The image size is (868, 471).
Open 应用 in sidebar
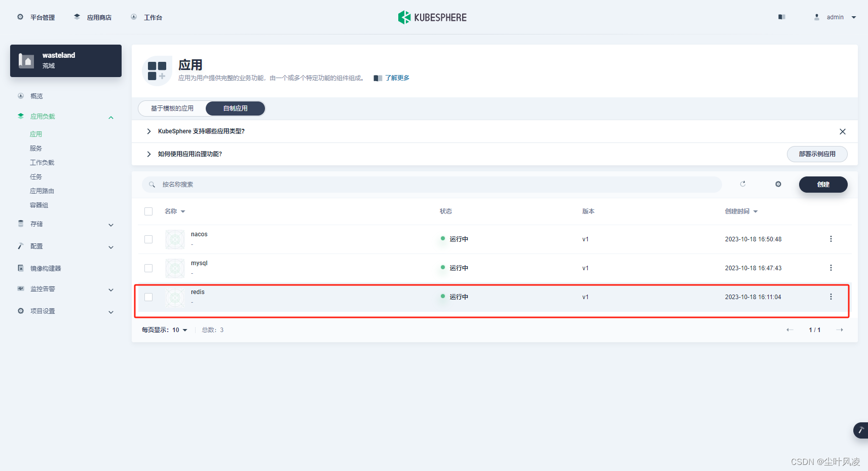click(x=36, y=134)
